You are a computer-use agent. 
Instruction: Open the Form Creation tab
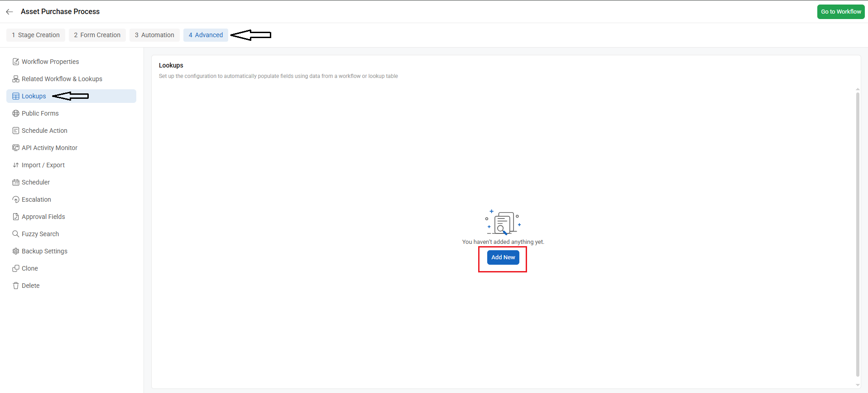[x=97, y=35]
